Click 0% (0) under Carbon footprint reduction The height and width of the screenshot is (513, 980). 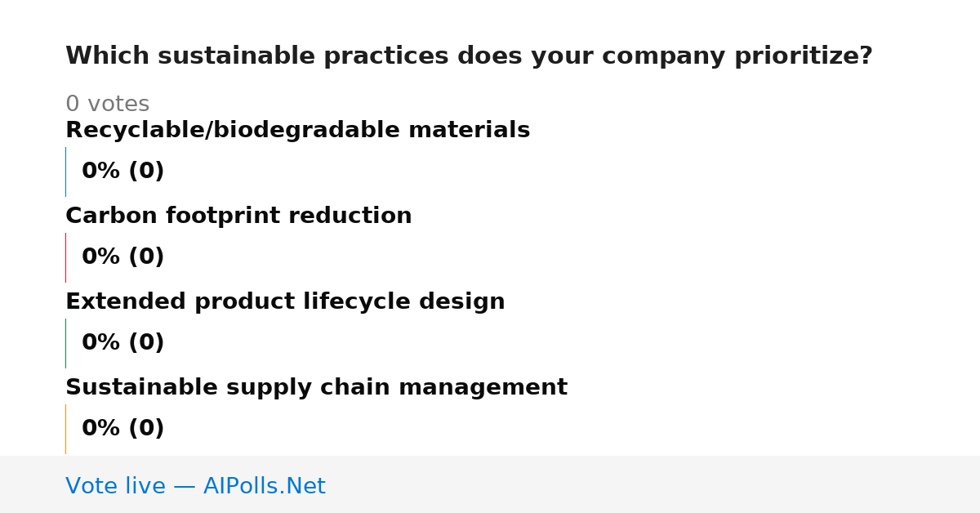[x=122, y=257]
